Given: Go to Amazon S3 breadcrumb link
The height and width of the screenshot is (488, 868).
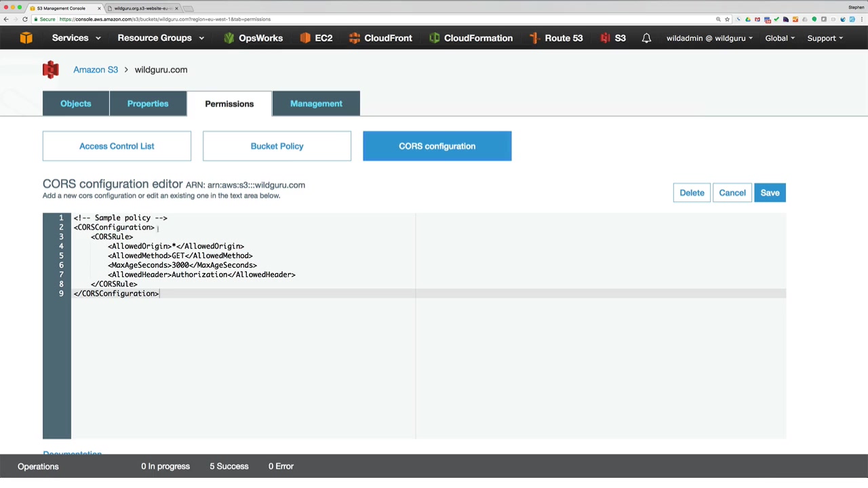Looking at the screenshot, I should click(96, 70).
